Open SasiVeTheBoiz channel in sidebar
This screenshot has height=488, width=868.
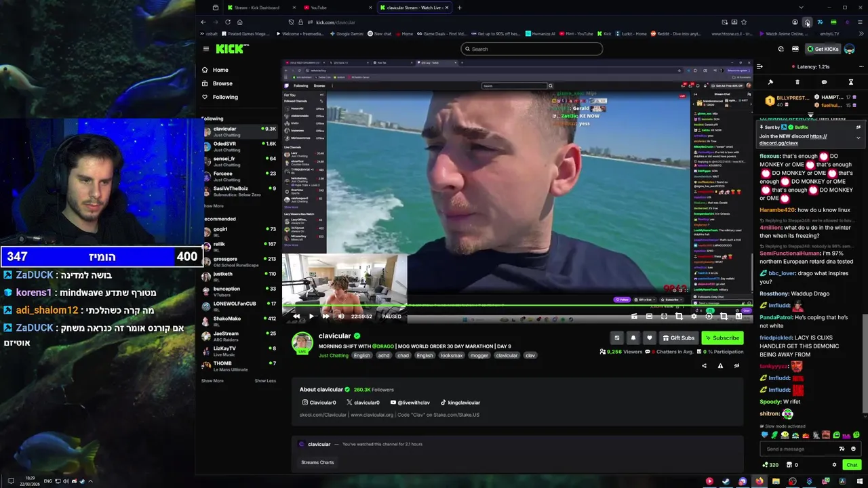(x=241, y=191)
